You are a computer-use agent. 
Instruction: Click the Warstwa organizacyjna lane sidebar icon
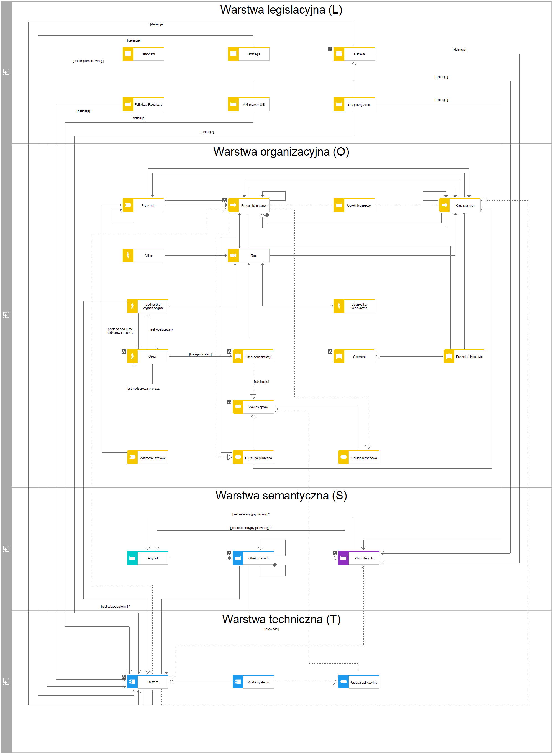[x=6, y=315]
